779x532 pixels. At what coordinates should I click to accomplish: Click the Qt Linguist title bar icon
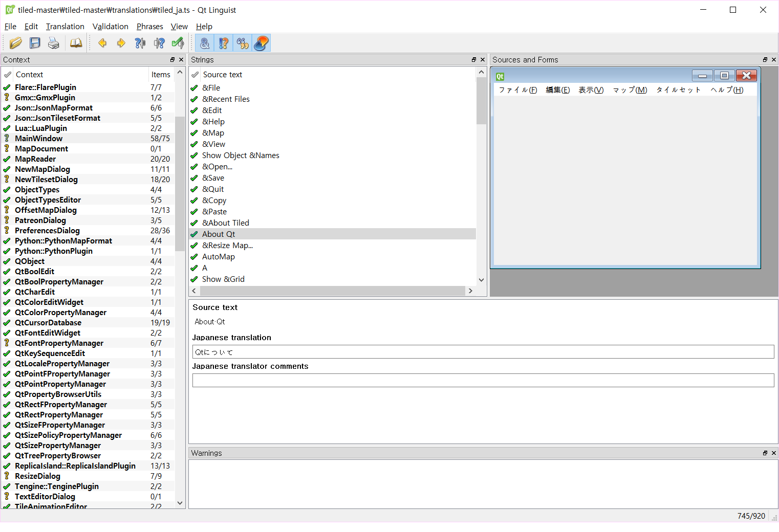10,10
